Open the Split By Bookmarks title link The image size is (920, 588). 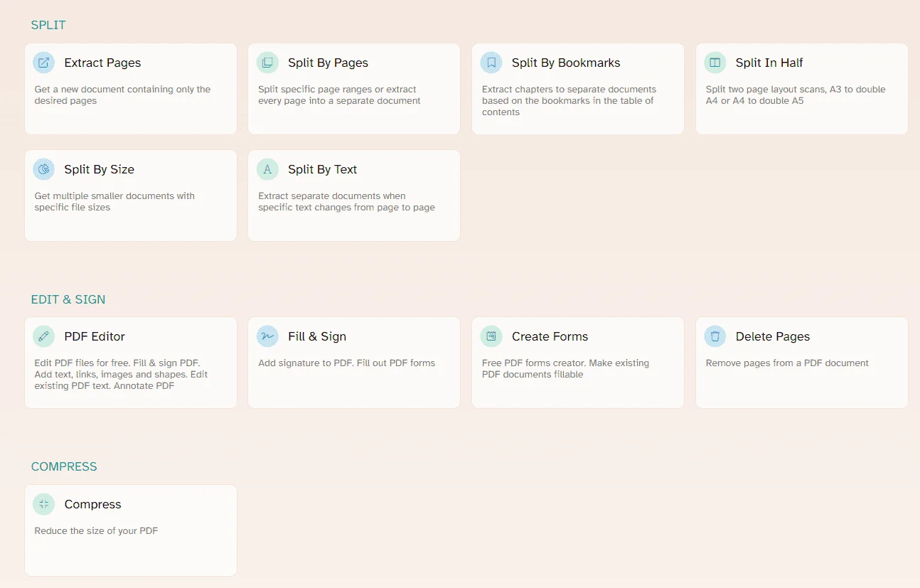pos(566,63)
